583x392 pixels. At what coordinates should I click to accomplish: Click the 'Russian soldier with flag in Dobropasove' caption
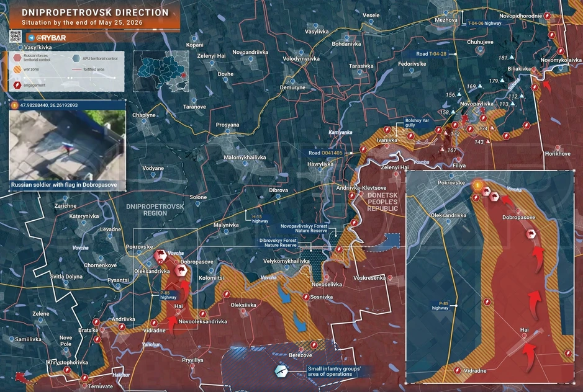(64, 185)
